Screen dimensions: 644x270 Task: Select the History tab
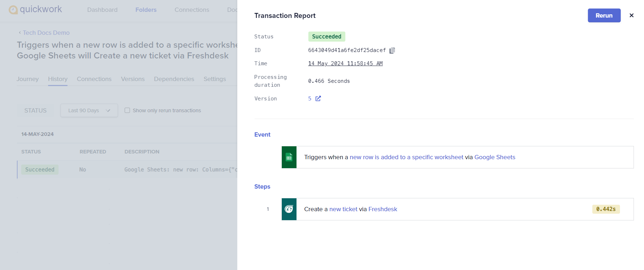58,79
